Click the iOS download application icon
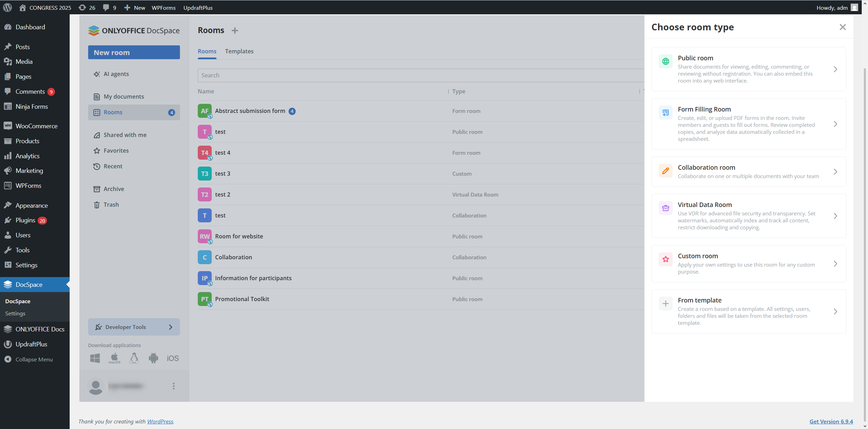Image resolution: width=868 pixels, height=429 pixels. [173, 358]
